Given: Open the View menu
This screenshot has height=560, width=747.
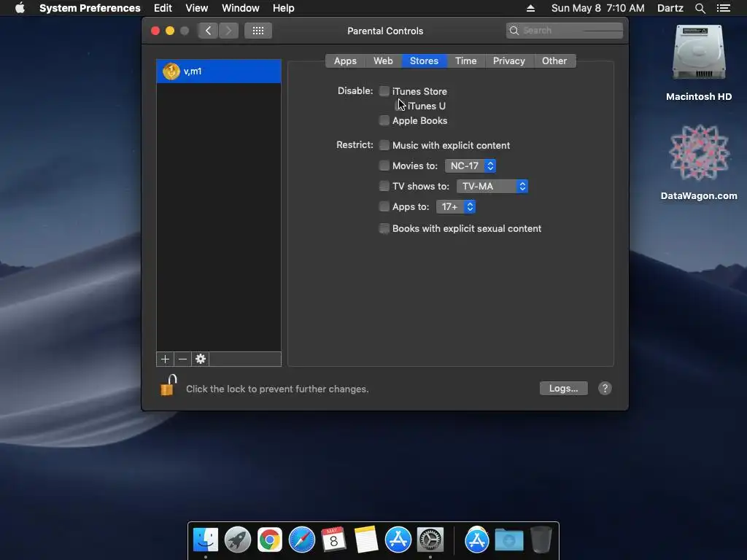Looking at the screenshot, I should click(x=197, y=8).
